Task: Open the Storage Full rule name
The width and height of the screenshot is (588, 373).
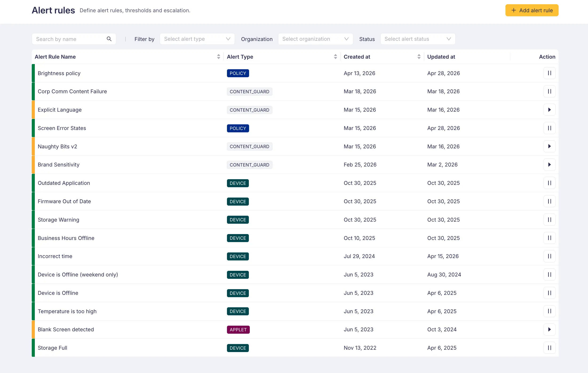Action: [x=52, y=348]
